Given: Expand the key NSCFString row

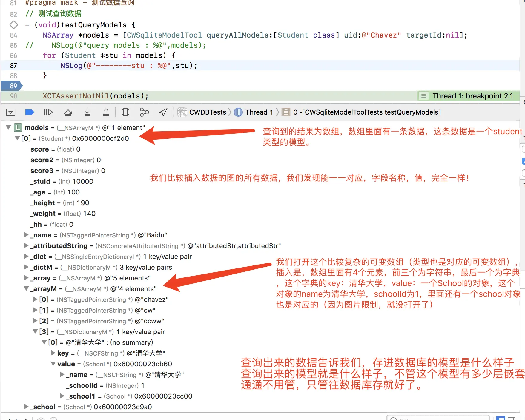Looking at the screenshot, I should click(53, 353).
